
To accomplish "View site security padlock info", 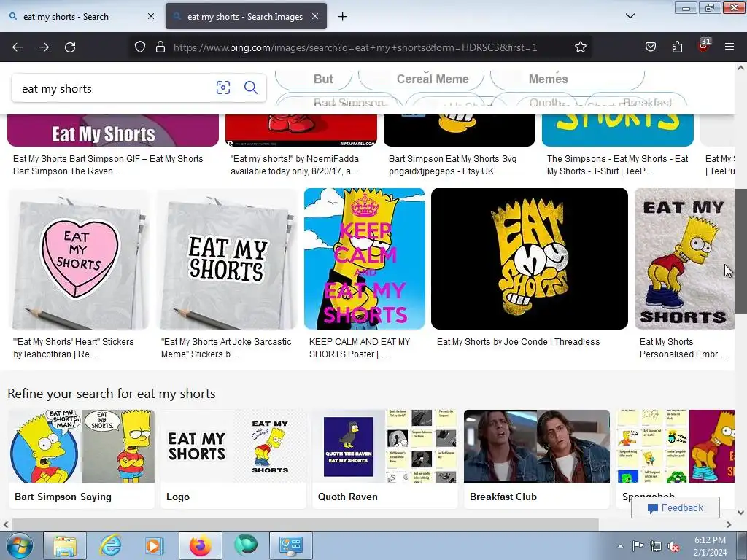I will [160, 47].
